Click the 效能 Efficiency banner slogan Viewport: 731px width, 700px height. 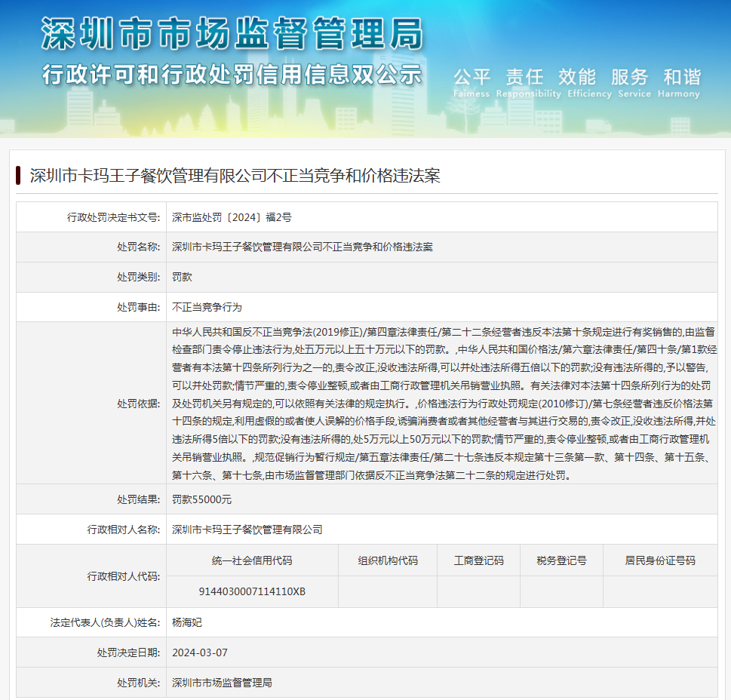(x=589, y=83)
